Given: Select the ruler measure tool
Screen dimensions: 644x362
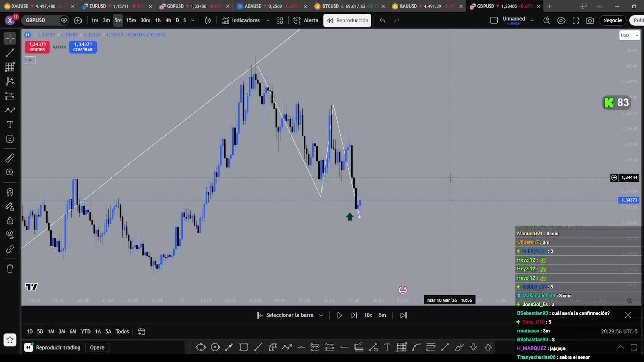Looking at the screenshot, I should tap(10, 158).
